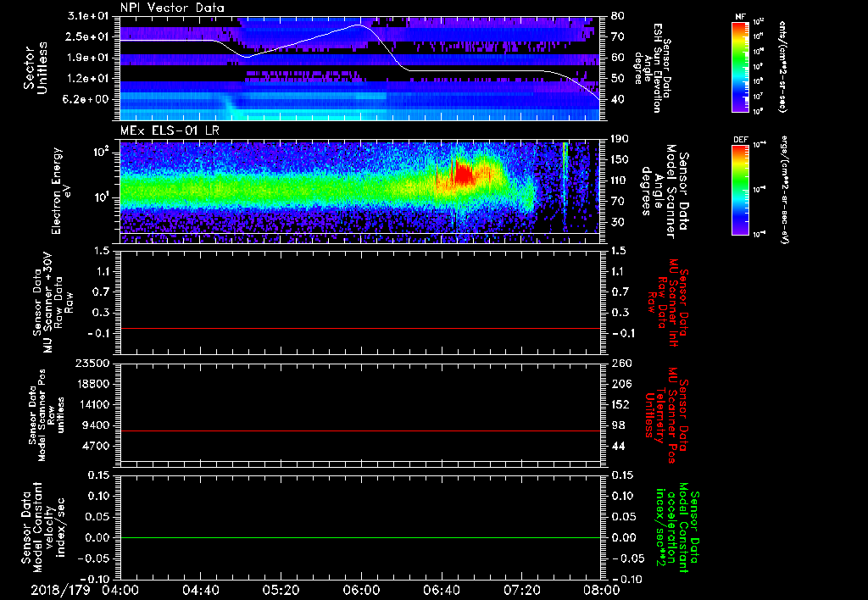
Task: Click the "2.5e+01" Sector axis tick
Action: coord(88,36)
